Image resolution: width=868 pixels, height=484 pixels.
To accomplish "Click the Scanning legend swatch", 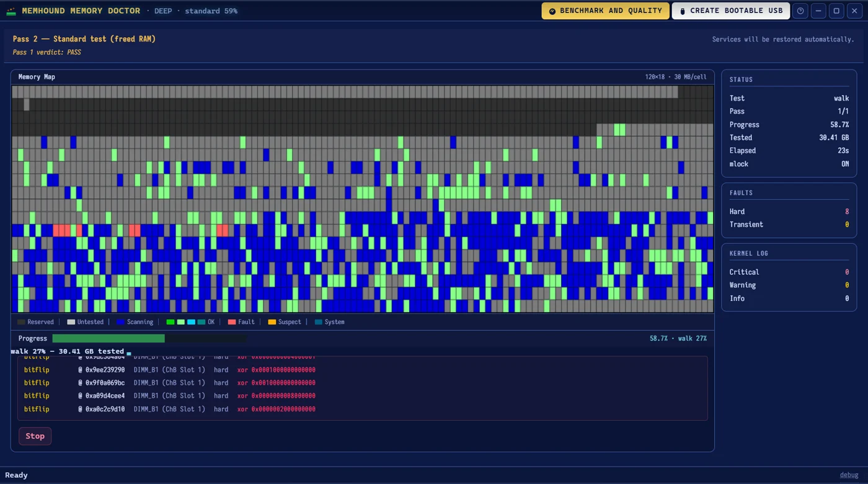I will pyautogui.click(x=121, y=322).
